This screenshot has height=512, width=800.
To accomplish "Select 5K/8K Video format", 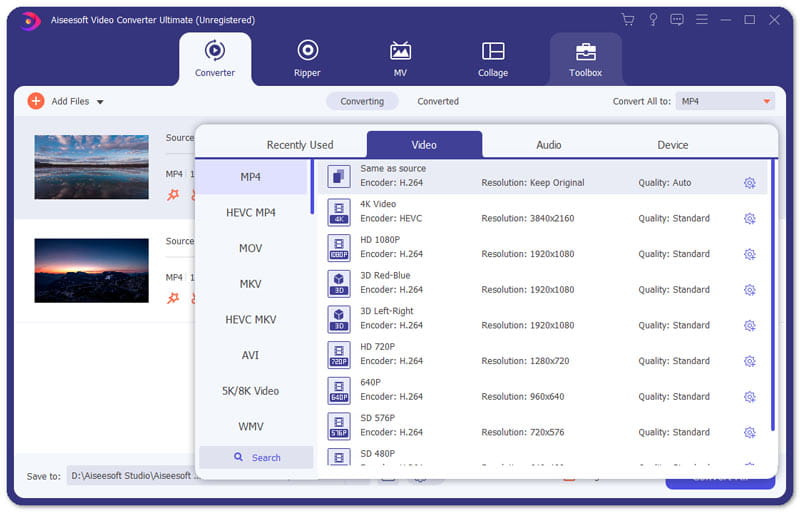I will (251, 391).
